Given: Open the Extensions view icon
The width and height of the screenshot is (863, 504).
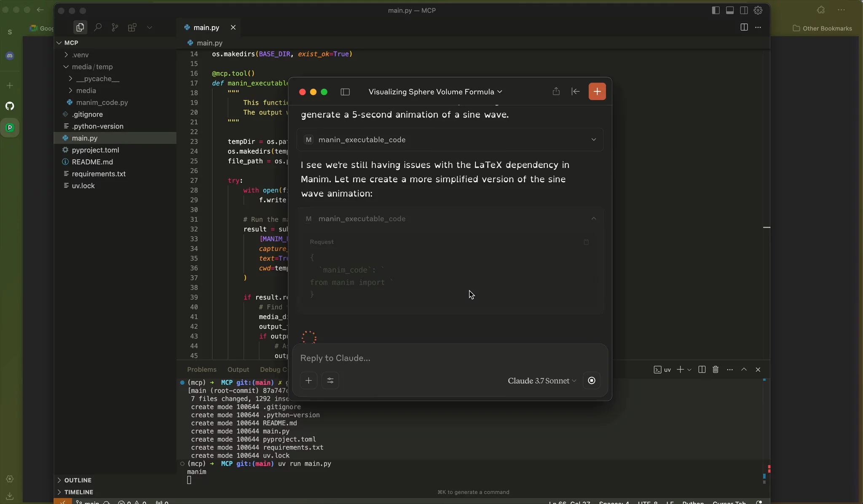Looking at the screenshot, I should 132,27.
